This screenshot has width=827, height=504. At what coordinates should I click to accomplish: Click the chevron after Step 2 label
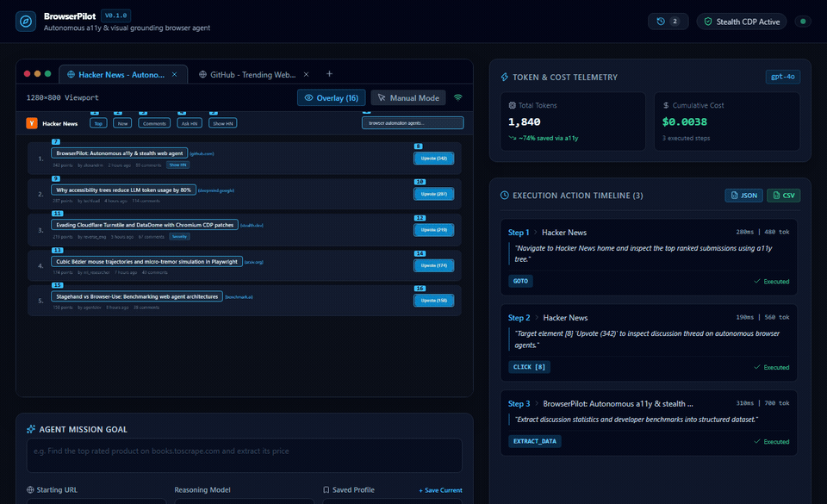tap(537, 318)
